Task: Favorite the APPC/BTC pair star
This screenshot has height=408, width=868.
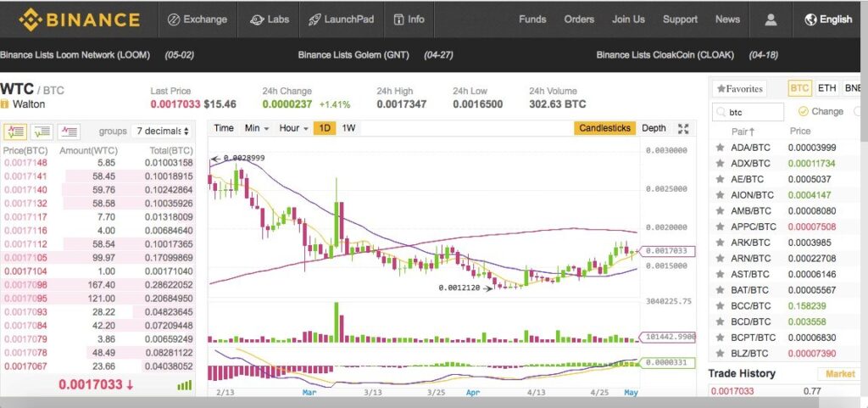Action: click(720, 226)
